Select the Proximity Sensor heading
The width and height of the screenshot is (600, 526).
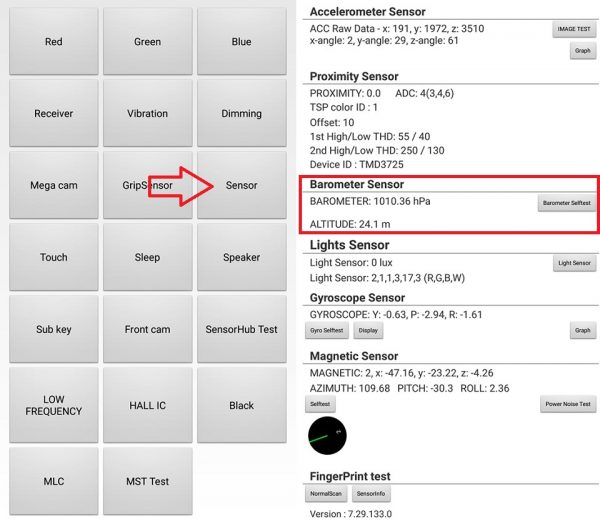pyautogui.click(x=354, y=77)
